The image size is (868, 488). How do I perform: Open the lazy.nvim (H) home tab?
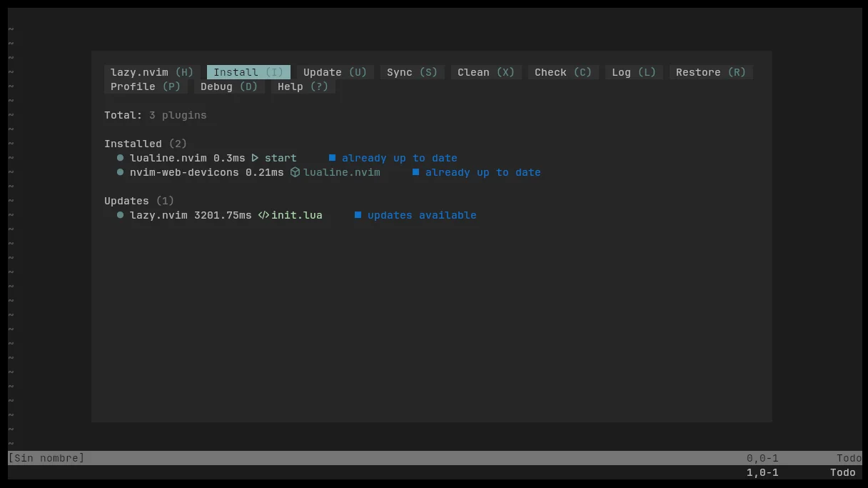click(x=152, y=72)
